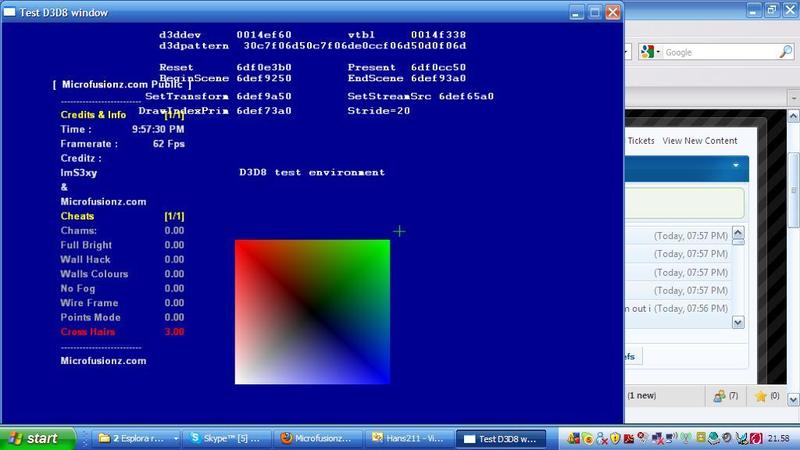Click the yellow shield security tray icon

pyautogui.click(x=615, y=438)
